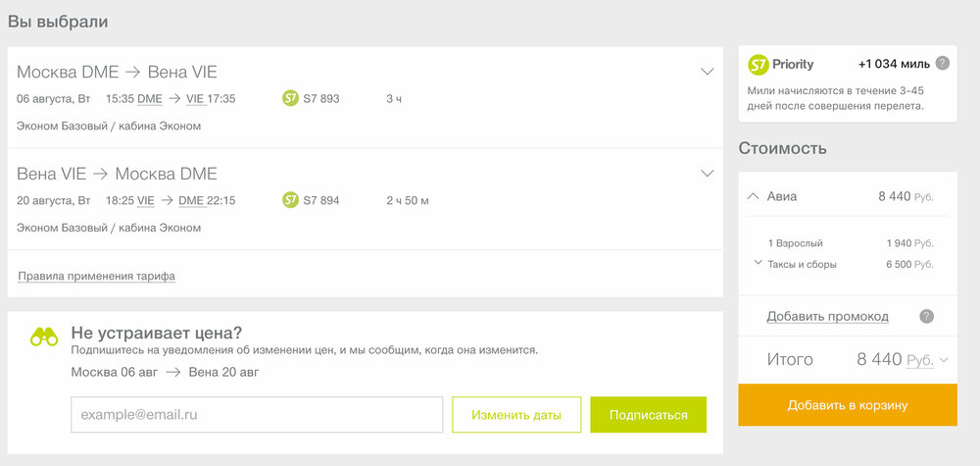
Task: Open the promo code help question icon
Action: click(926, 317)
